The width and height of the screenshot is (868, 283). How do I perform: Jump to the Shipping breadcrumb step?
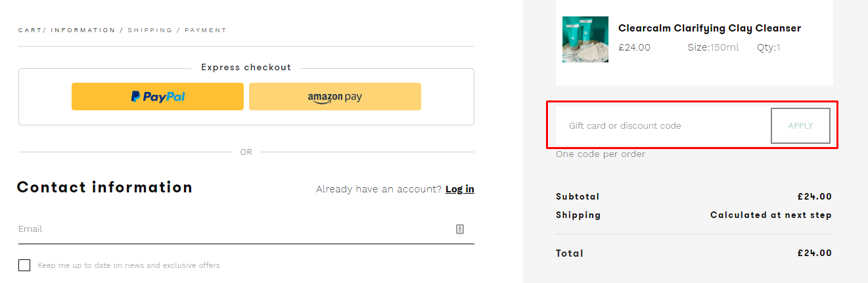(150, 30)
